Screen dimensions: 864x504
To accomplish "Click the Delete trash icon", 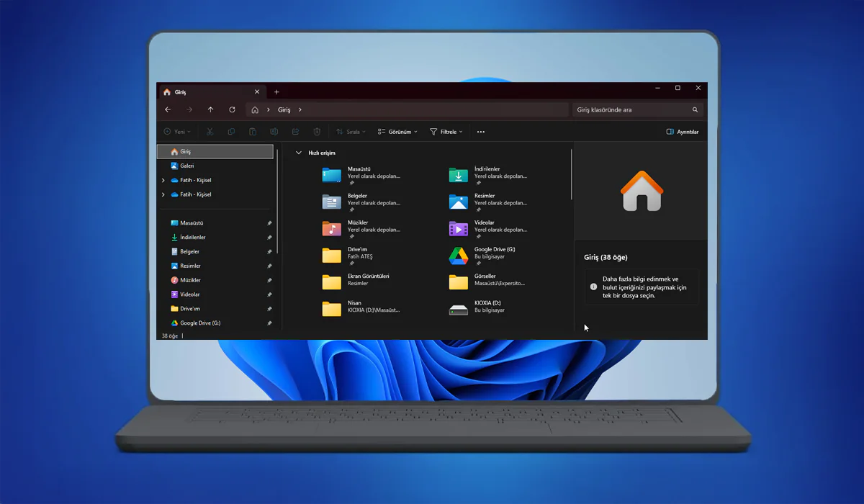I will click(317, 132).
